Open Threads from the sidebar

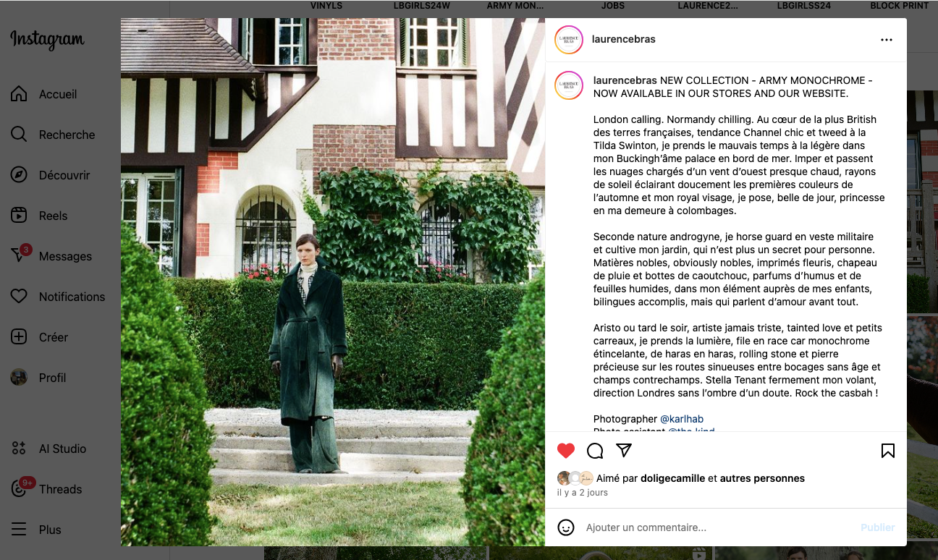[48, 489]
